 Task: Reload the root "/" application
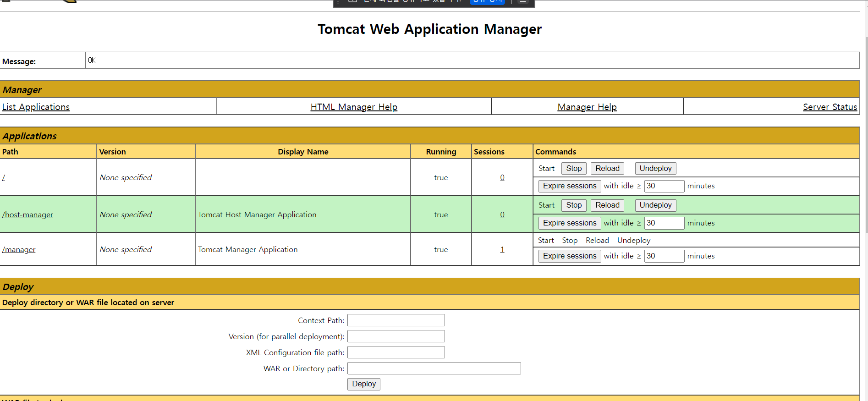(607, 168)
